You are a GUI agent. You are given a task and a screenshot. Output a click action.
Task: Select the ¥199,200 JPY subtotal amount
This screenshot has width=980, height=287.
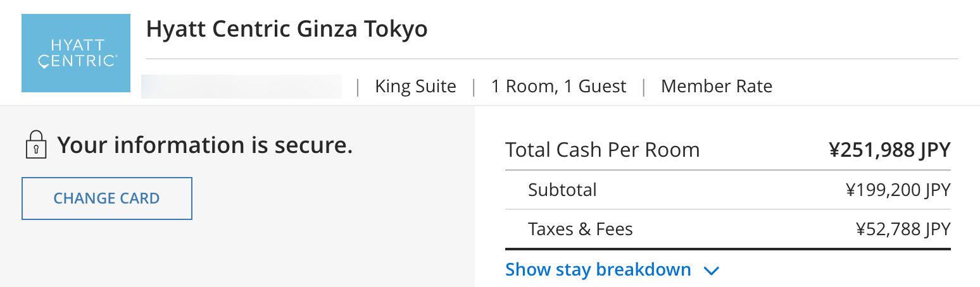click(898, 190)
